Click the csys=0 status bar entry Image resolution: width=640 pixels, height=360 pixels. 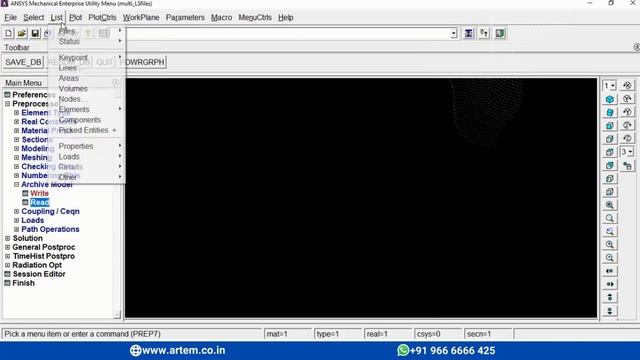coord(438,334)
